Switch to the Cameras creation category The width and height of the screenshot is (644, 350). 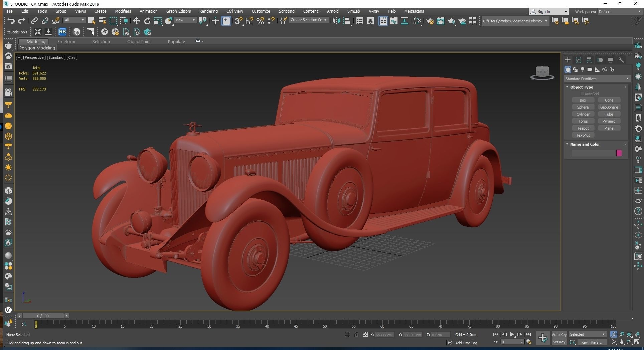(590, 69)
